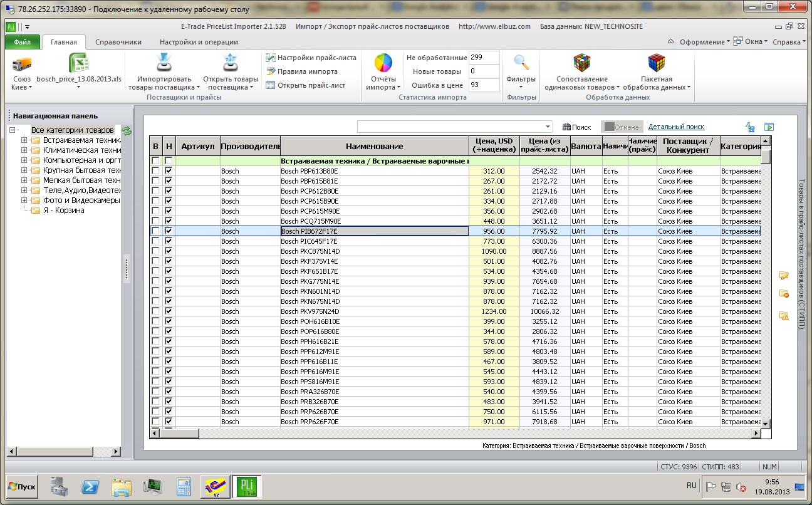The width and height of the screenshot is (812, 505).
Task: Open the Справка menu
Action: coord(788,42)
